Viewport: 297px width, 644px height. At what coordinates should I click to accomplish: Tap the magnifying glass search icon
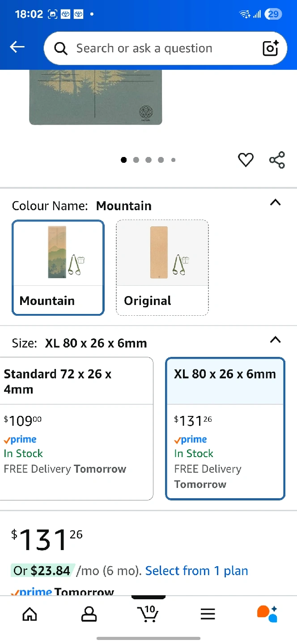click(61, 48)
